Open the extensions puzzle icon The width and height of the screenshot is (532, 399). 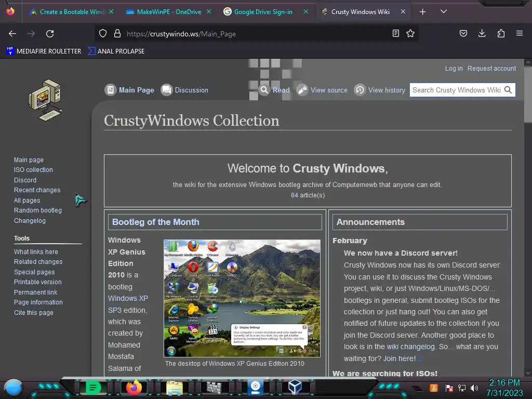(x=501, y=33)
